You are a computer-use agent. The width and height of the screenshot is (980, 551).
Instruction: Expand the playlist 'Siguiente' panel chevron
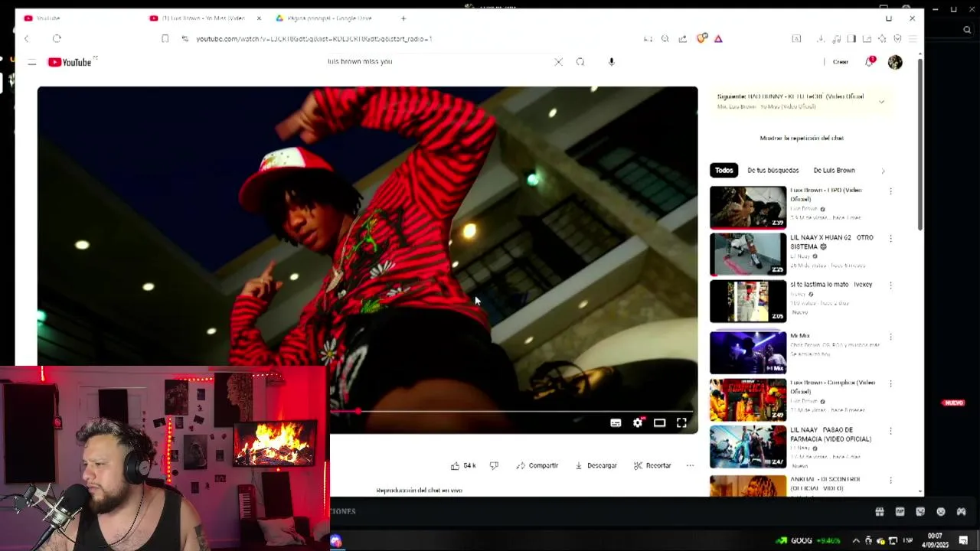click(881, 102)
